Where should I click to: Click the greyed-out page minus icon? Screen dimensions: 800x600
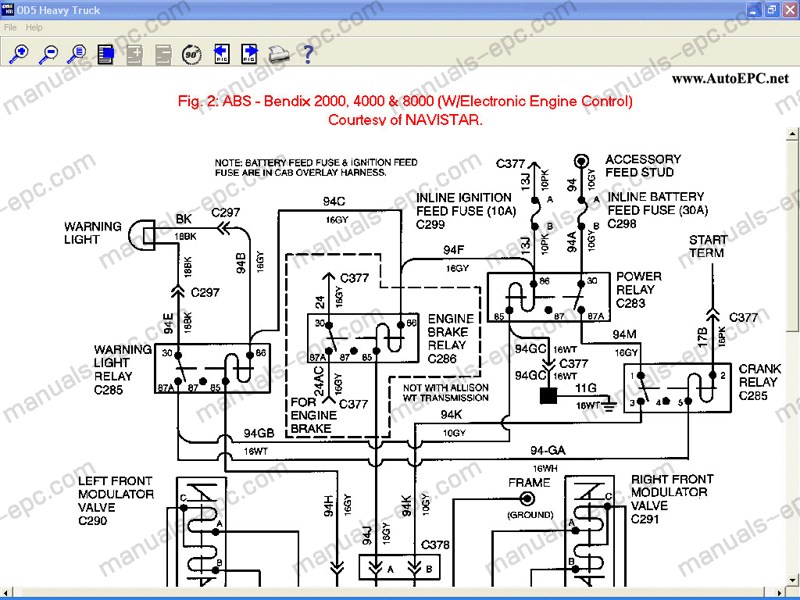[163, 54]
